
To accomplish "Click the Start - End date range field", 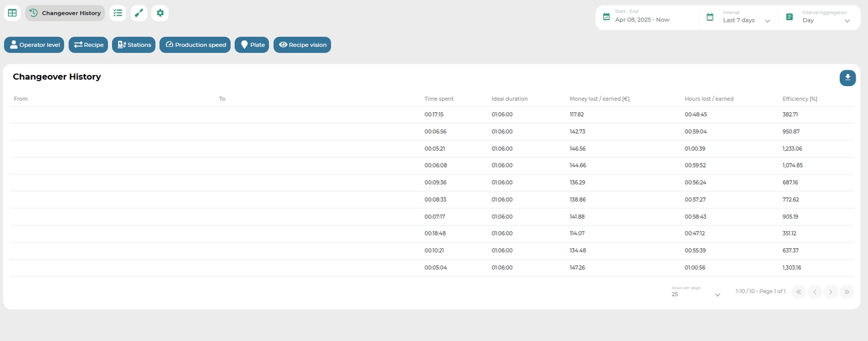I will point(642,19).
